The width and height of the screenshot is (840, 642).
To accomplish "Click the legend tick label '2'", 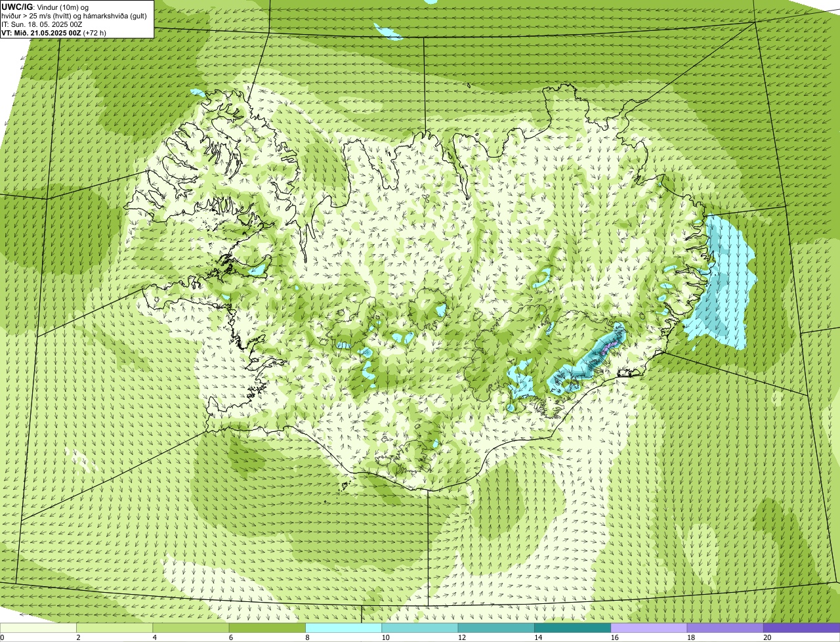I will click(x=78, y=637).
